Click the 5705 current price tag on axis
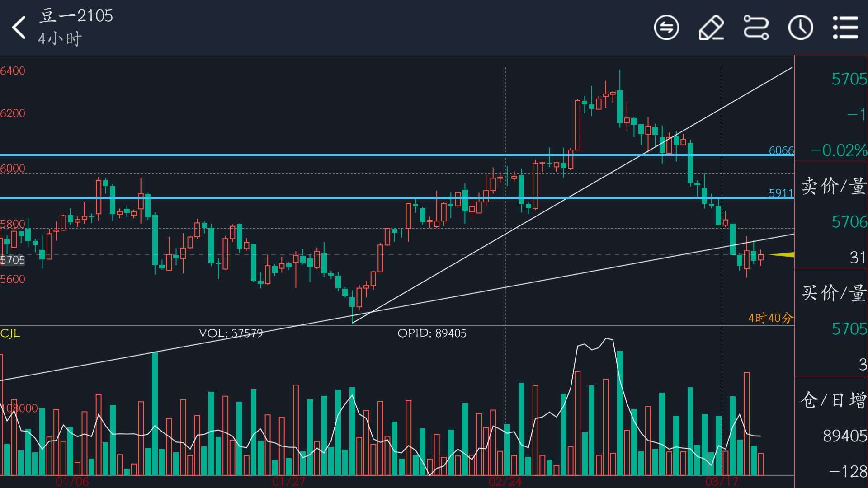 coord(13,260)
